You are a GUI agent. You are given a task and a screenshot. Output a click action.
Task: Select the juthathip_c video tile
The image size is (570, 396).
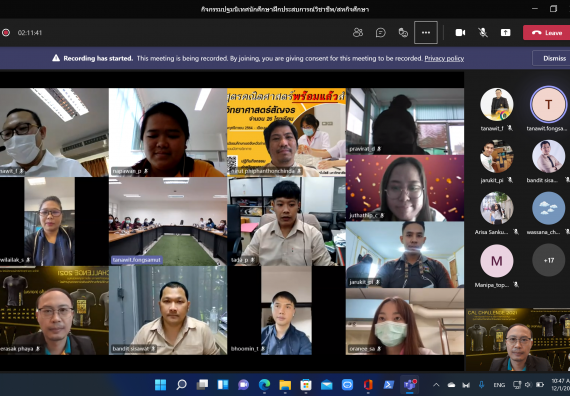(x=405, y=188)
